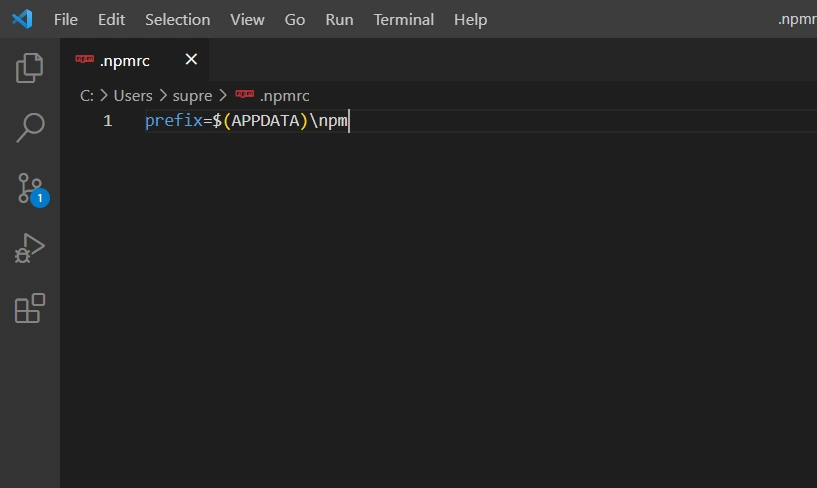
Task: Select the .npmrc editor tab label
Action: tap(125, 61)
